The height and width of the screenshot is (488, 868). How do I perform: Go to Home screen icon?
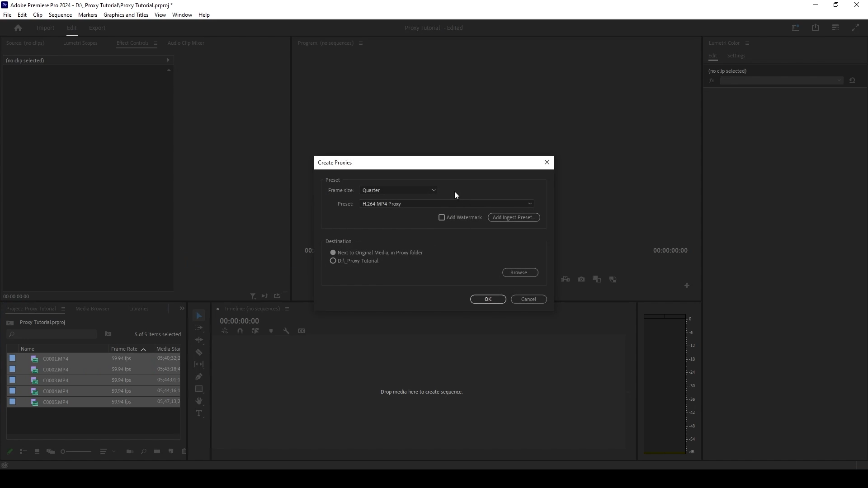click(x=18, y=28)
